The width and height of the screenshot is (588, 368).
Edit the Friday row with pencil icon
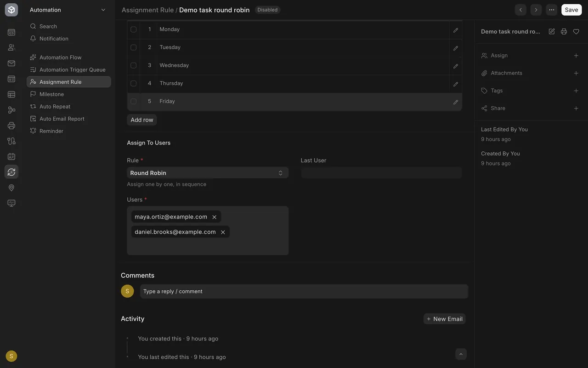(x=456, y=102)
